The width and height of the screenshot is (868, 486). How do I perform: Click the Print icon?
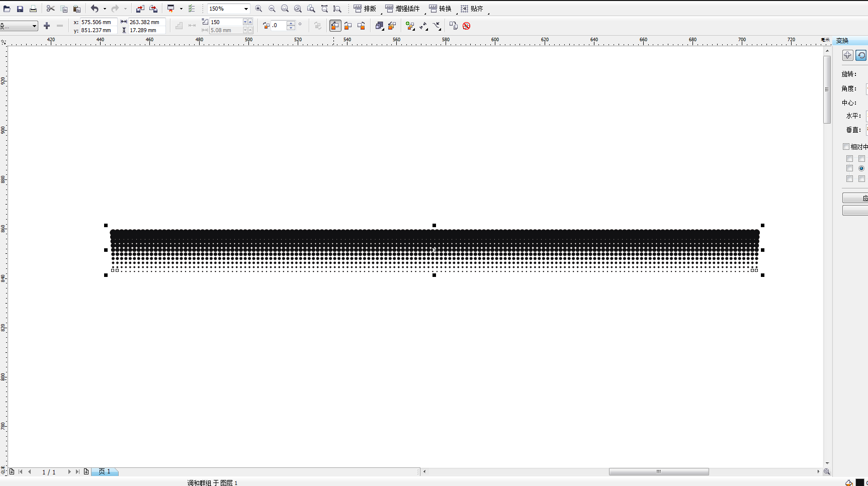click(33, 9)
